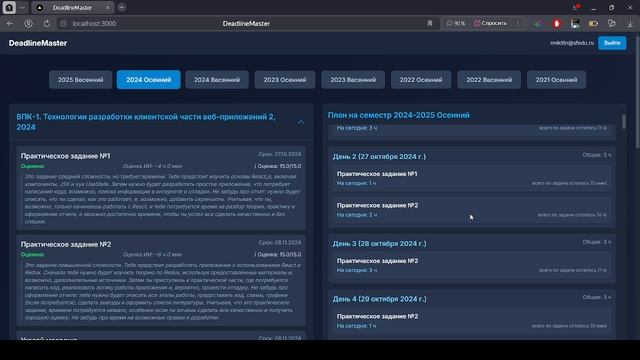Open Практическое задание №2 in the course list
Screen dimensions: 640x360
[66, 244]
